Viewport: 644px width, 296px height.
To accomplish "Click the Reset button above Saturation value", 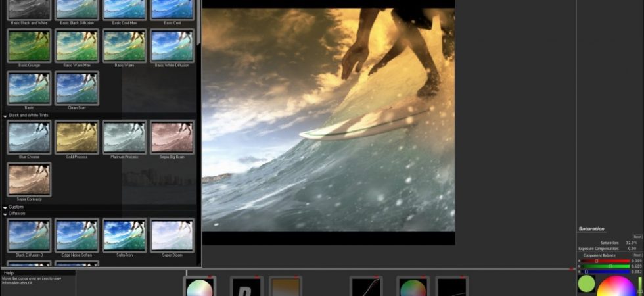I will pyautogui.click(x=637, y=237).
